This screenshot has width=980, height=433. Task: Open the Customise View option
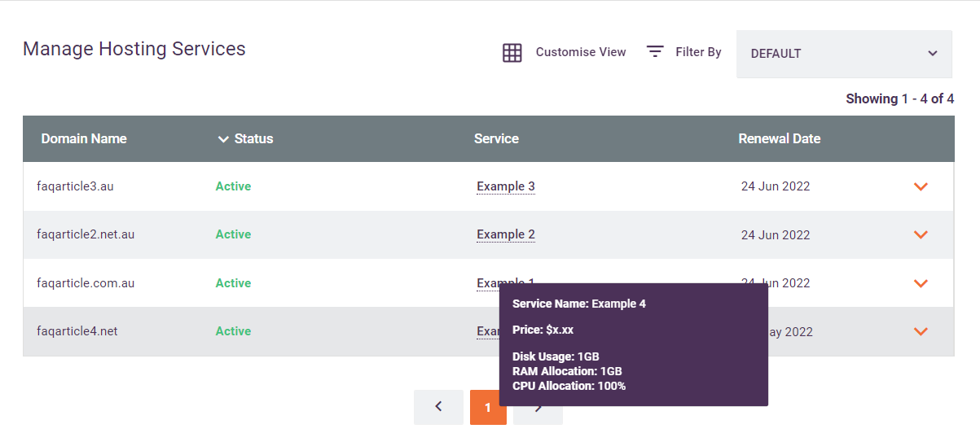[581, 52]
